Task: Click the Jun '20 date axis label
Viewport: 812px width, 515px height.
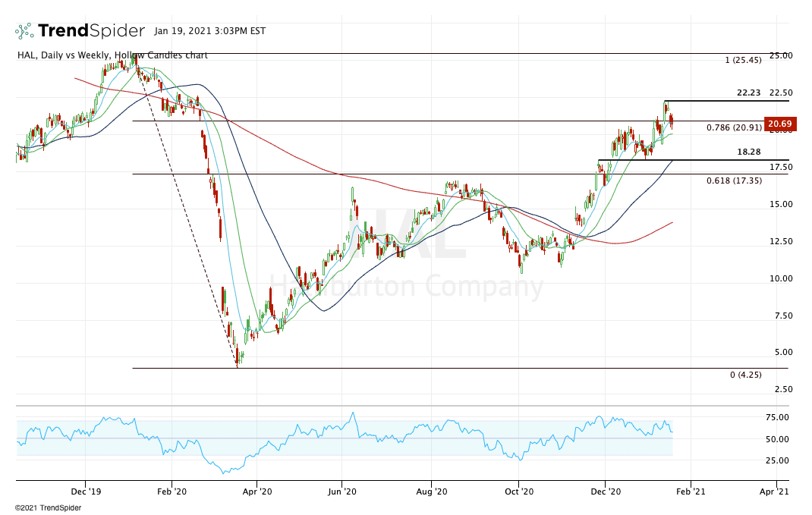Action: click(x=341, y=491)
